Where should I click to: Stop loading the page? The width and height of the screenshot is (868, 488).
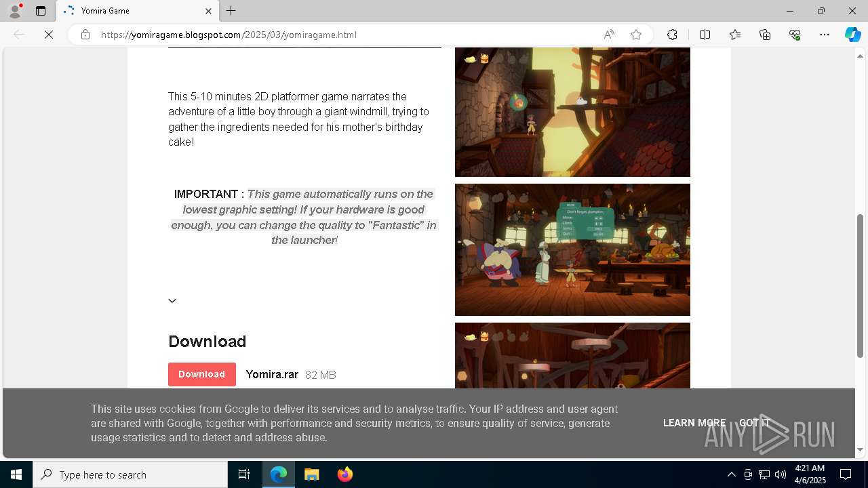click(49, 35)
